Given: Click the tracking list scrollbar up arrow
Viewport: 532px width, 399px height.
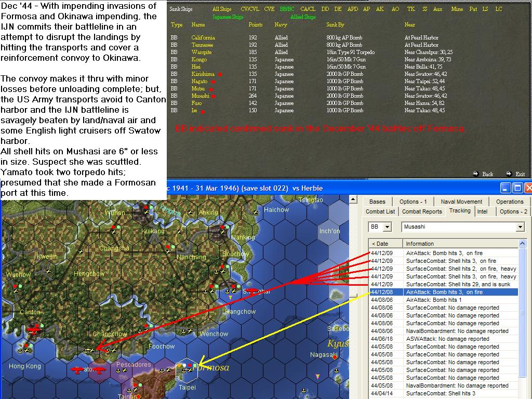Looking at the screenshot, I should (522, 243).
